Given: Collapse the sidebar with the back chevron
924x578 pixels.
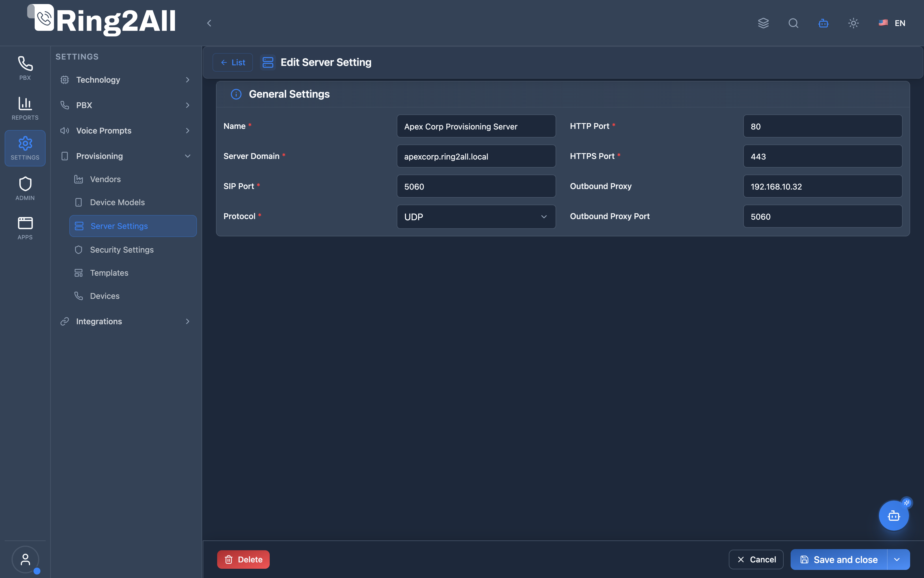Looking at the screenshot, I should point(209,23).
